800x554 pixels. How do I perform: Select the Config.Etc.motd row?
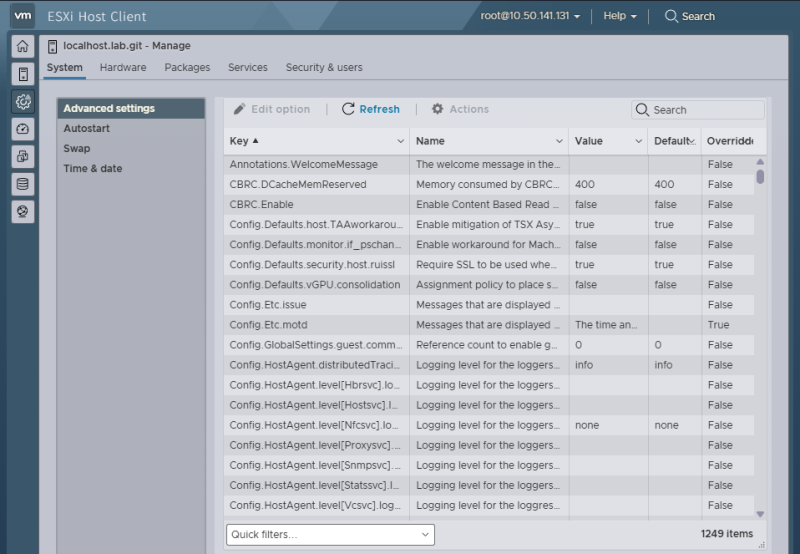(x=489, y=325)
